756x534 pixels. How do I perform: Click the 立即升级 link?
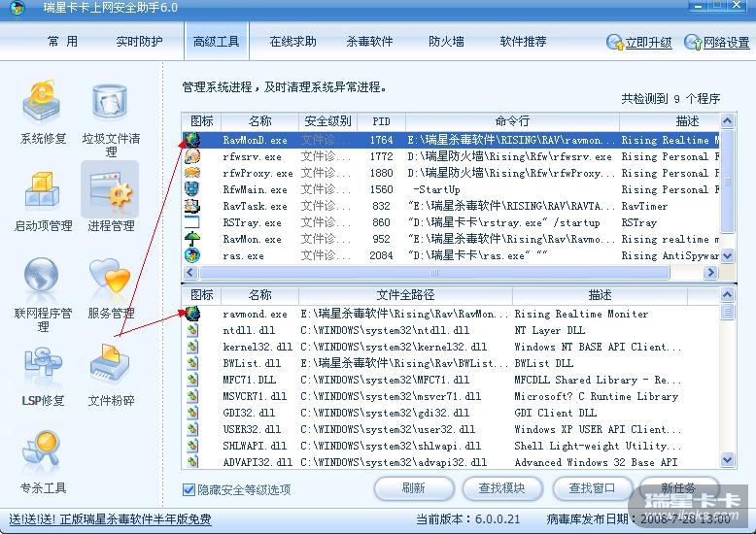[648, 43]
